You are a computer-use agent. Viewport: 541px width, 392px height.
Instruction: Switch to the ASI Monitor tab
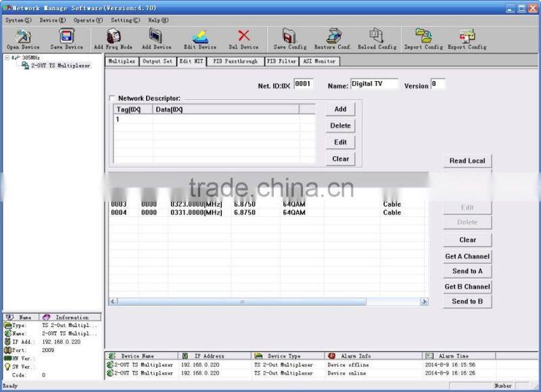pyautogui.click(x=319, y=62)
